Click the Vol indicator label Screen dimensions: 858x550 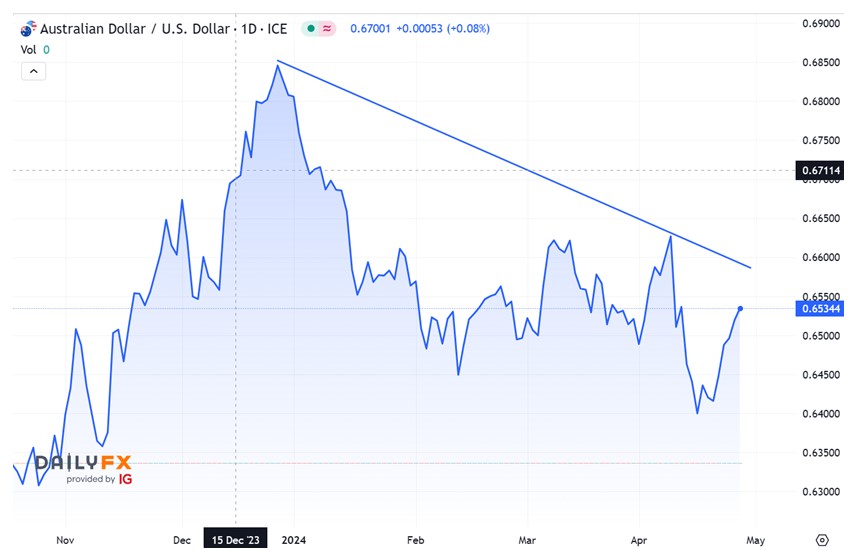[28, 49]
